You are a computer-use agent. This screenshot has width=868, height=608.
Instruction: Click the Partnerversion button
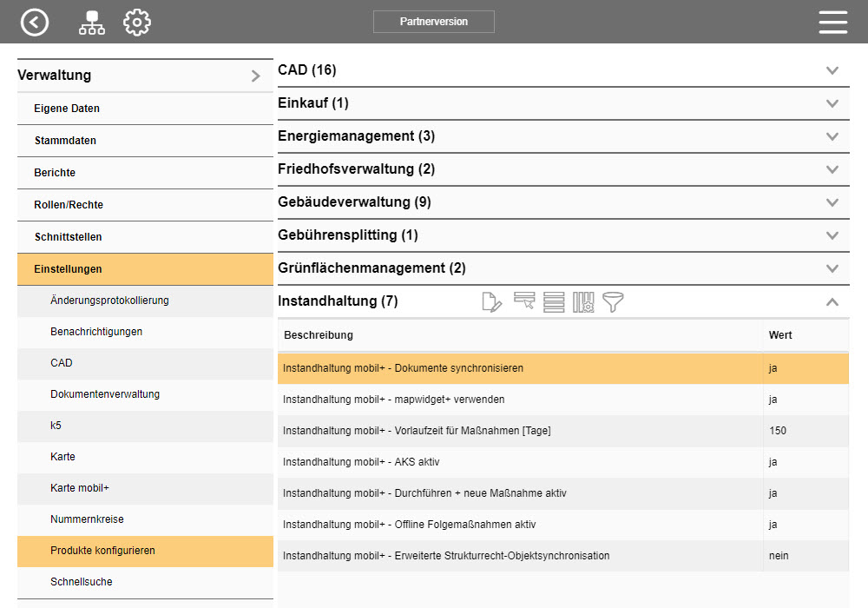[433, 22]
